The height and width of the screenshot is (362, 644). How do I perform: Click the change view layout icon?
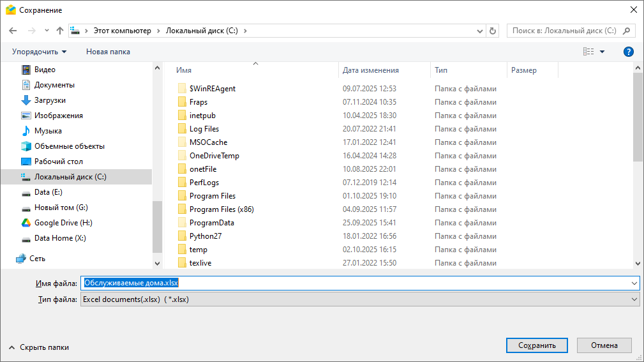(588, 52)
